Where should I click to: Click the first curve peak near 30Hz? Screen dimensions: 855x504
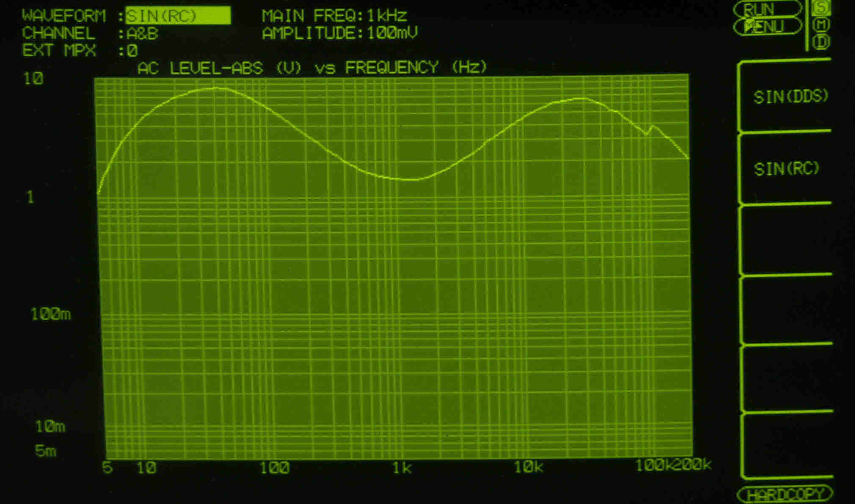(x=215, y=88)
